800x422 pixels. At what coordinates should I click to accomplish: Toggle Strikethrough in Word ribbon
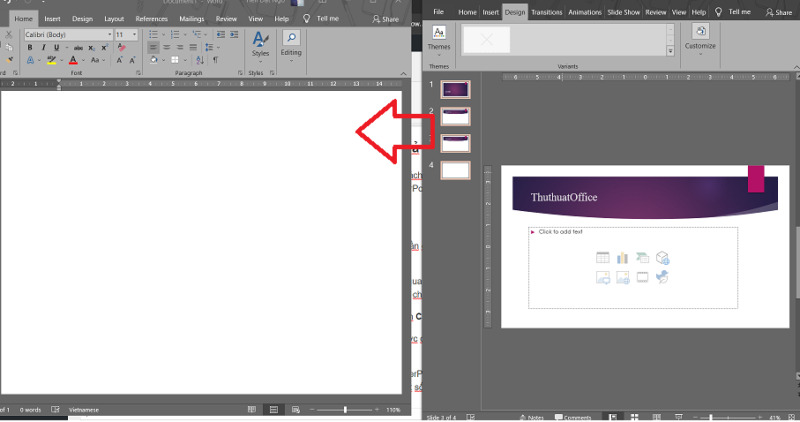click(78, 48)
